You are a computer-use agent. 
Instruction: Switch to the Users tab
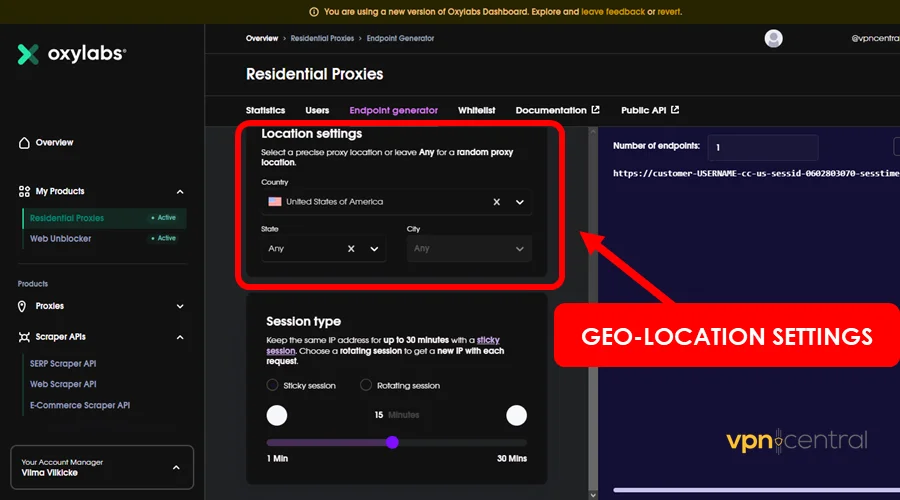317,110
